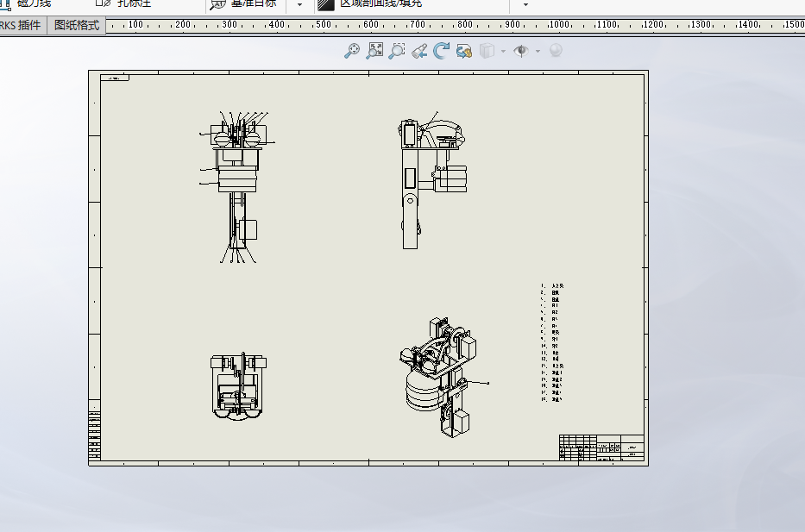Click the Zoom to Fit magnifier icon
The height and width of the screenshot is (532, 805).
click(x=351, y=51)
